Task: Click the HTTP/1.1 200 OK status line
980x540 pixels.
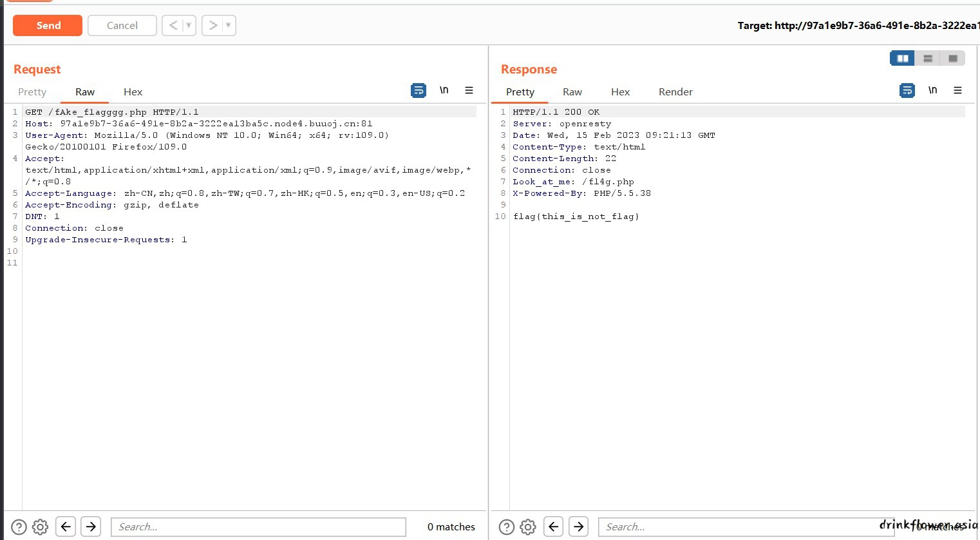Action: 556,112
